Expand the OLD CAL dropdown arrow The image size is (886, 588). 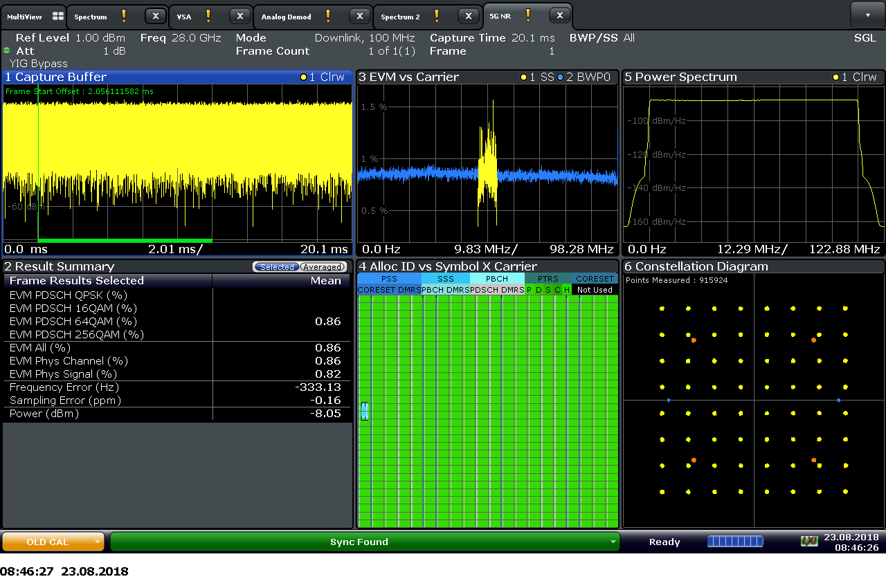[x=98, y=542]
